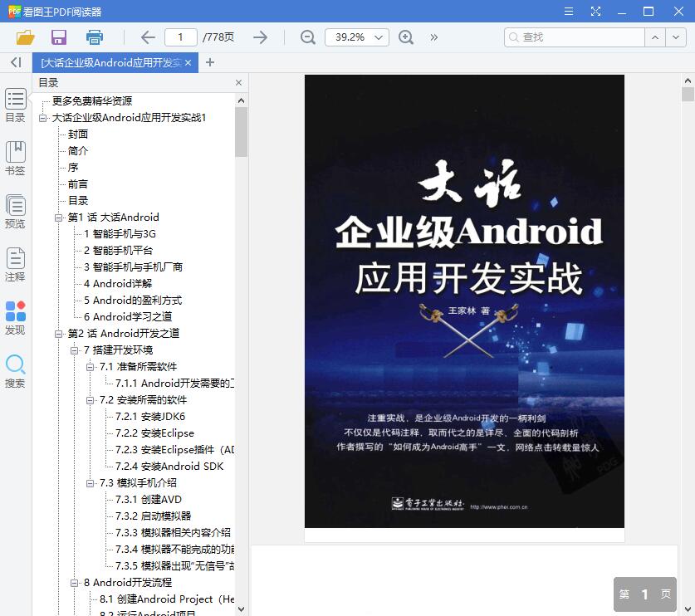Go forward using the right arrow button

click(x=259, y=37)
